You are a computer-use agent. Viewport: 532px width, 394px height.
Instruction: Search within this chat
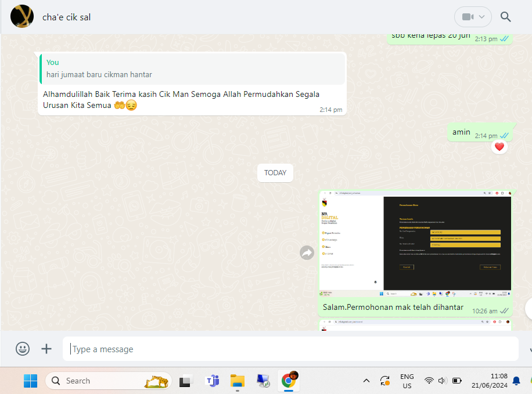[x=505, y=17]
